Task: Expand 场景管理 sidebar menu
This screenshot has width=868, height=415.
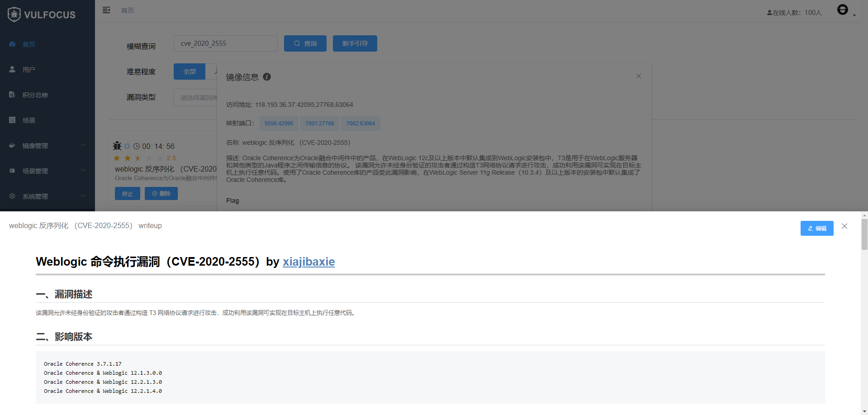Action: pos(47,171)
